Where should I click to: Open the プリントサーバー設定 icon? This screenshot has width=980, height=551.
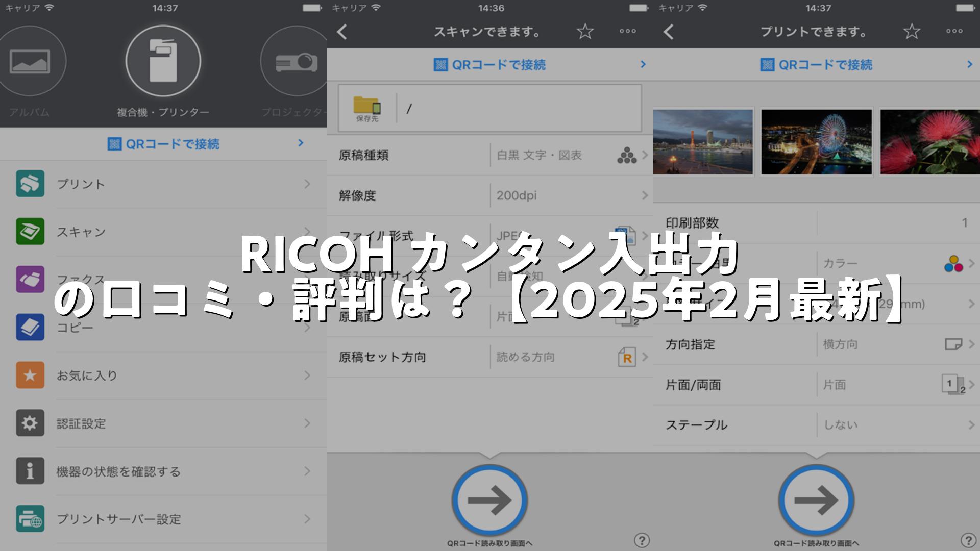30,518
